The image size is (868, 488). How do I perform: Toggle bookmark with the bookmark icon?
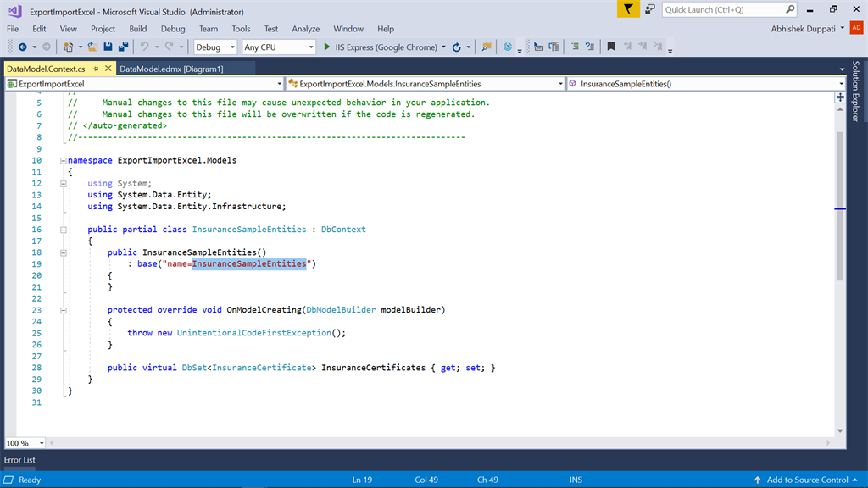[x=611, y=47]
